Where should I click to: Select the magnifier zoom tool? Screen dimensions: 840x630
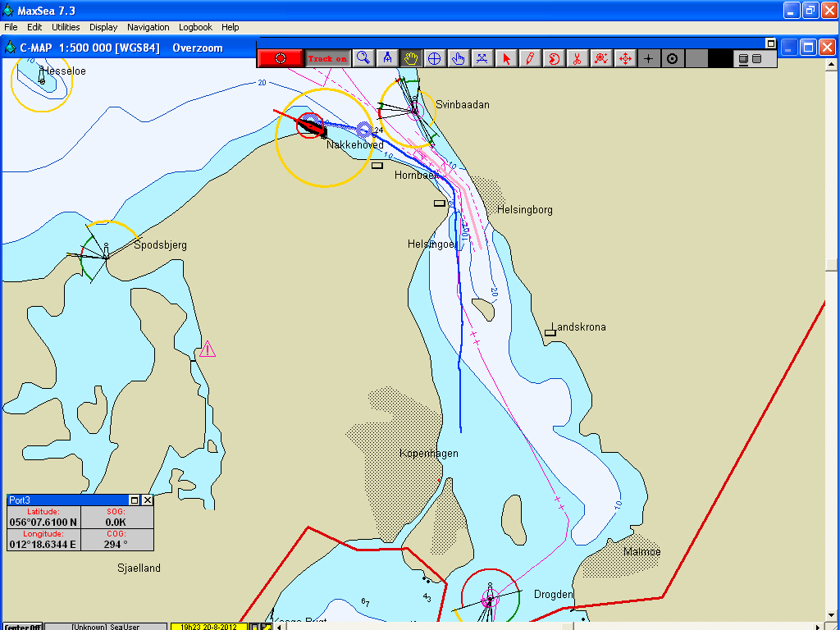363,58
